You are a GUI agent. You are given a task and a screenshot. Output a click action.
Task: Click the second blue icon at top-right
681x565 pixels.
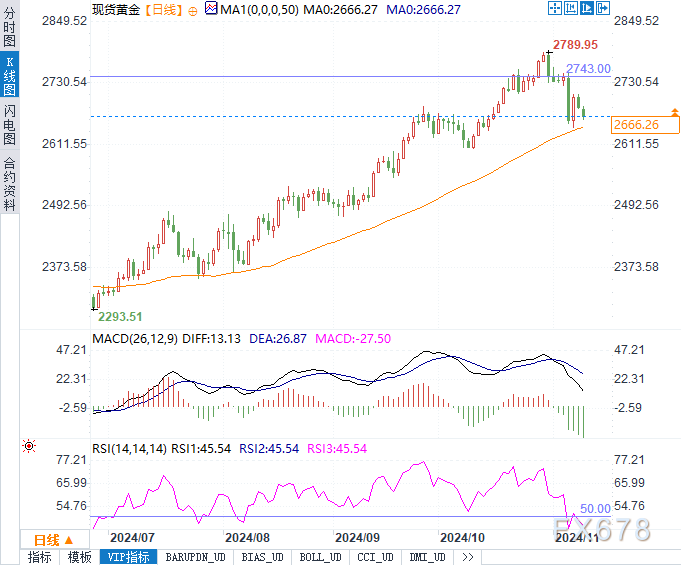tap(572, 8)
